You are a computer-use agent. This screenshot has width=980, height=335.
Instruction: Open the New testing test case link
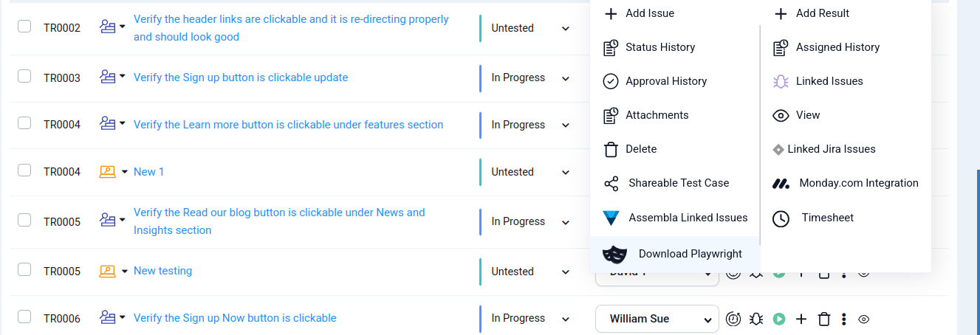162,271
